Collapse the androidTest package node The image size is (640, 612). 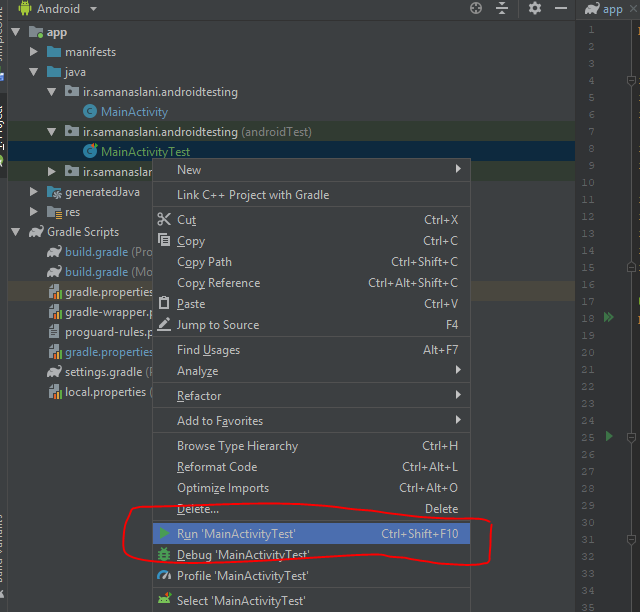(52, 132)
